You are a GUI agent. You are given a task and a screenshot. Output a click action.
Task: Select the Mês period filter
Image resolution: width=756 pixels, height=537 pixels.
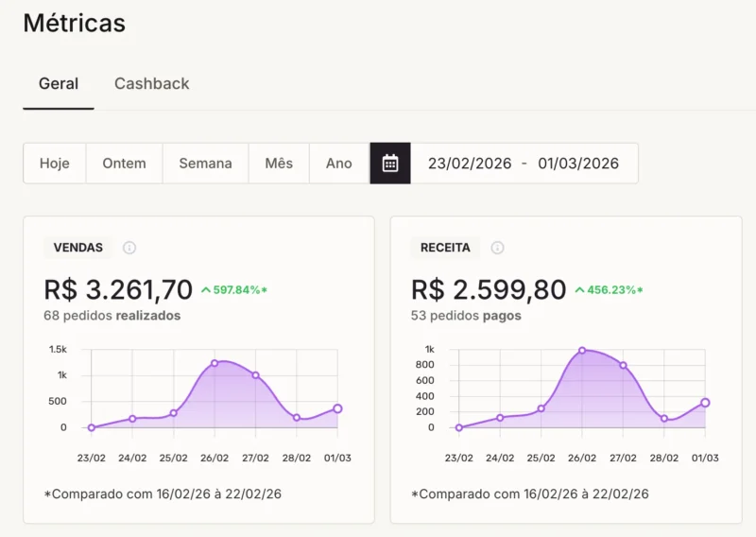tap(279, 163)
